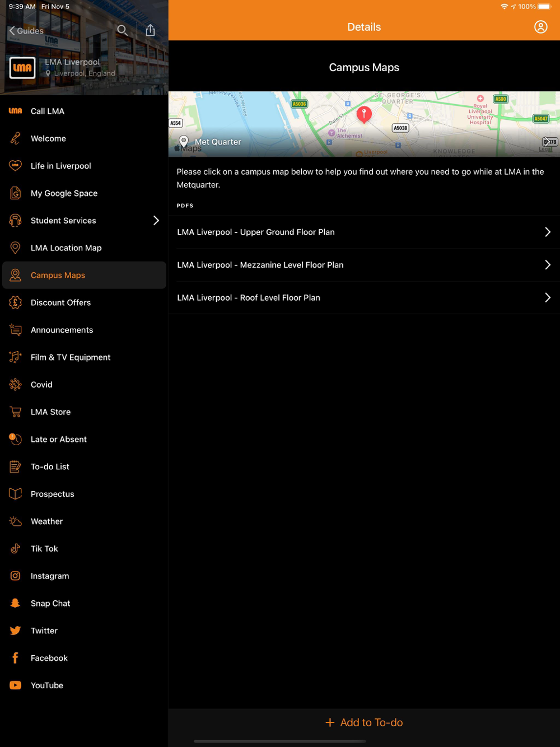The height and width of the screenshot is (747, 560).
Task: Click the Student Services headset icon
Action: click(15, 221)
